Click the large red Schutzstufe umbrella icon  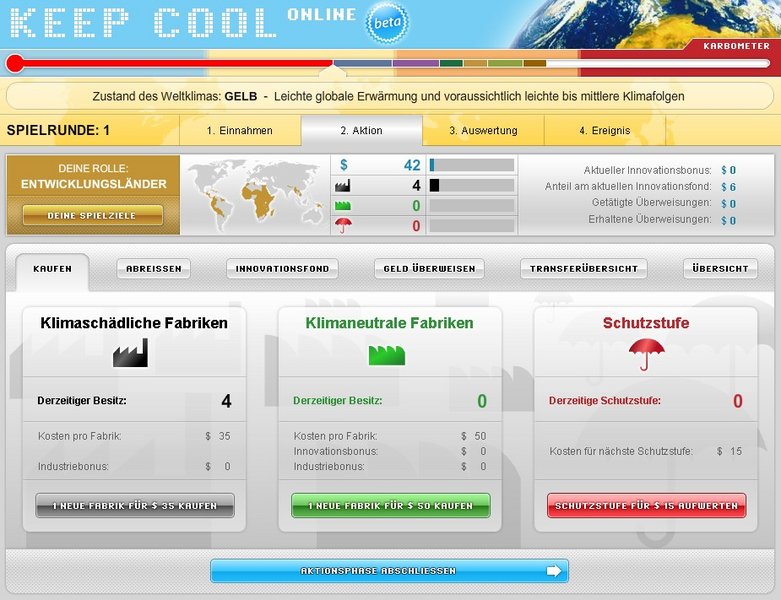click(646, 355)
